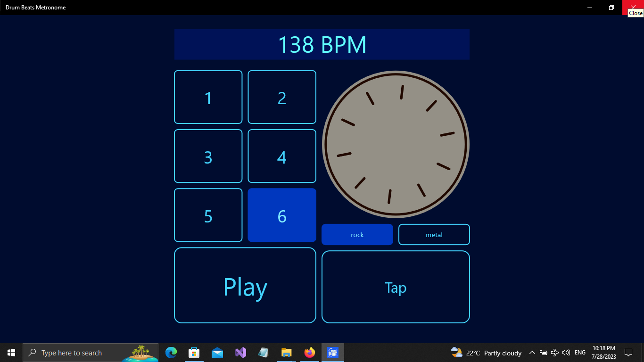Select beat pattern 3
The height and width of the screenshot is (362, 644).
click(x=208, y=156)
